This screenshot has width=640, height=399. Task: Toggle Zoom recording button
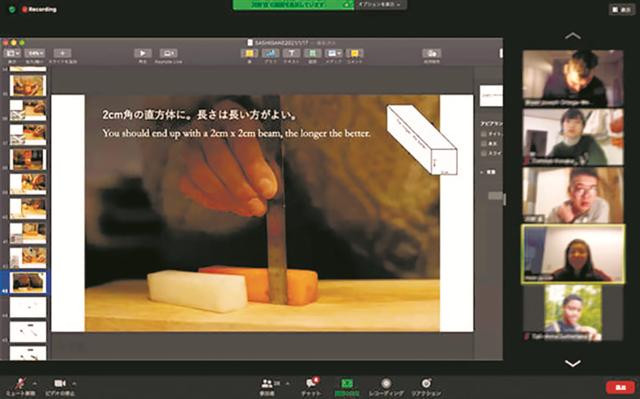point(386,386)
